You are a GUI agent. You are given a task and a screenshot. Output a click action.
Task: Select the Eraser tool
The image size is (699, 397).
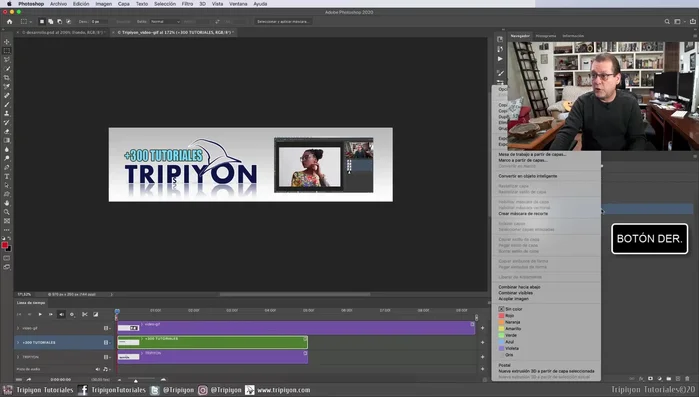(7, 131)
